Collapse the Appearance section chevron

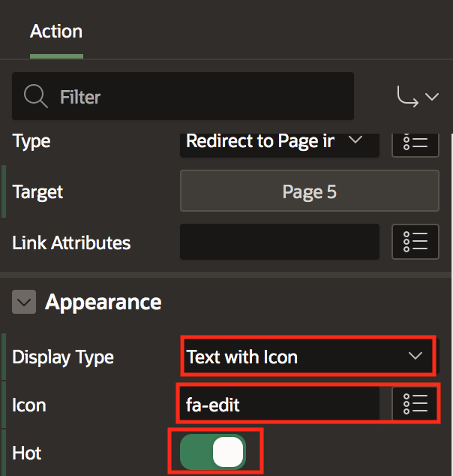25,303
